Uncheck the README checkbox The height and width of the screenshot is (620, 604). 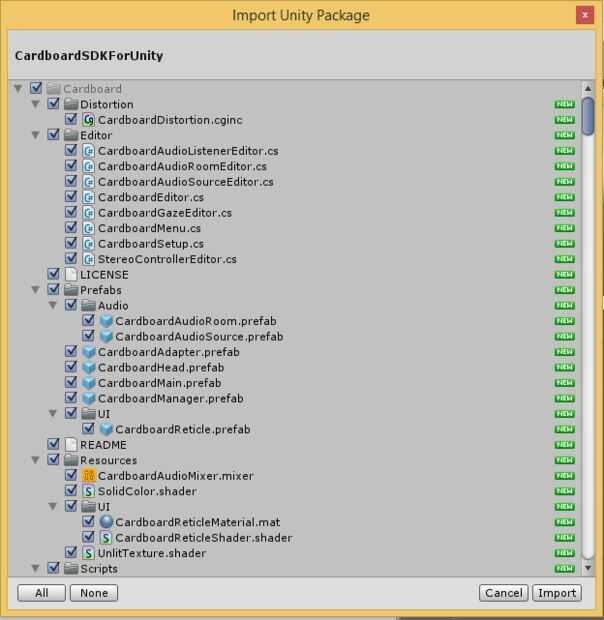(x=53, y=444)
